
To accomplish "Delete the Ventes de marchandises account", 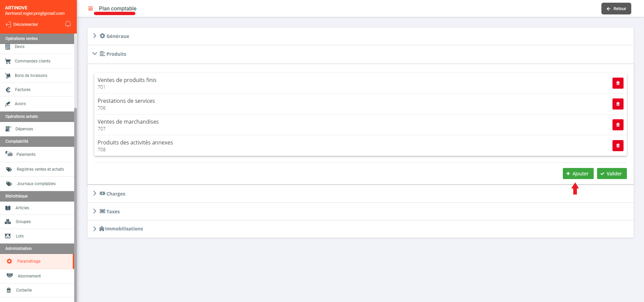I will pos(618,125).
